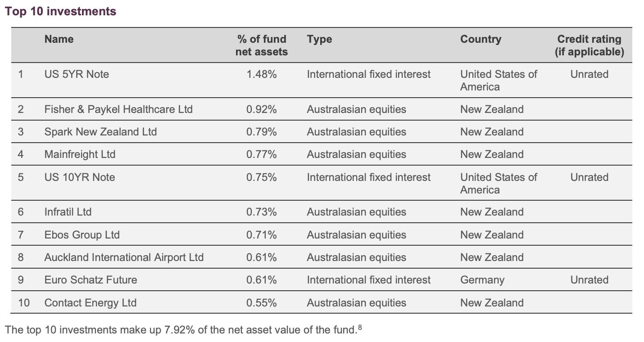Screen dimensions: 644x342
Task: Click the "% of fund net assets" header
Action: pos(261,45)
